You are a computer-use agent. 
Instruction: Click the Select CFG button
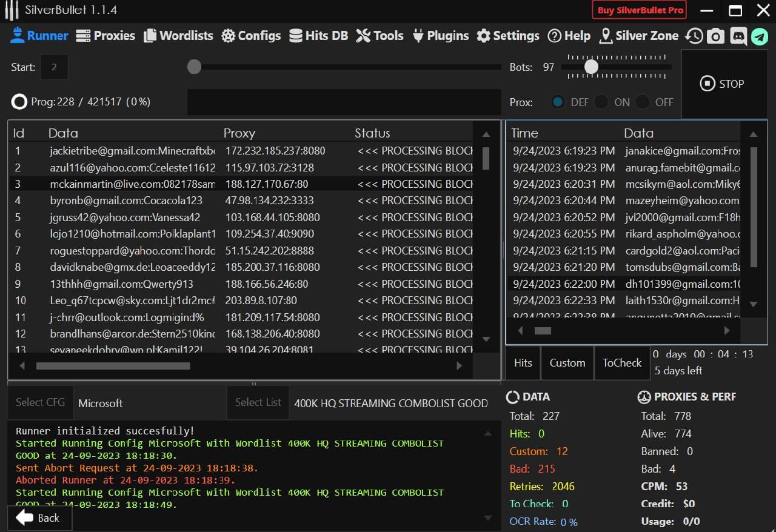(x=40, y=402)
